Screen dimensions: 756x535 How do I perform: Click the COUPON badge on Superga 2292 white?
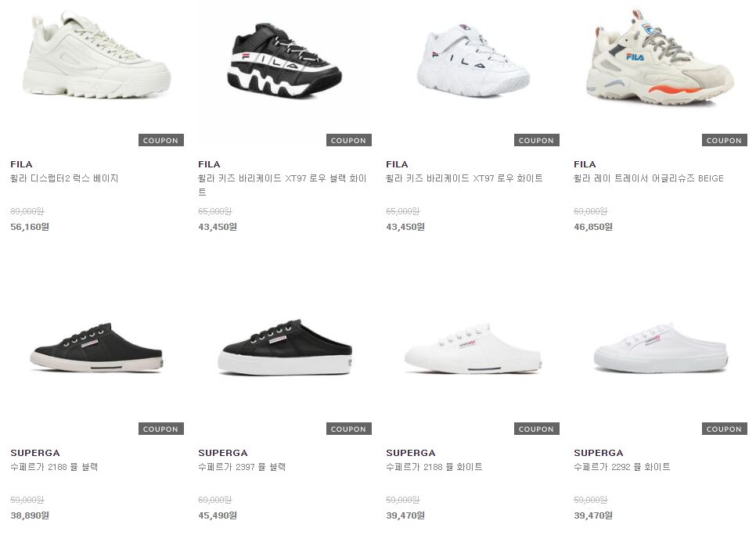click(724, 429)
